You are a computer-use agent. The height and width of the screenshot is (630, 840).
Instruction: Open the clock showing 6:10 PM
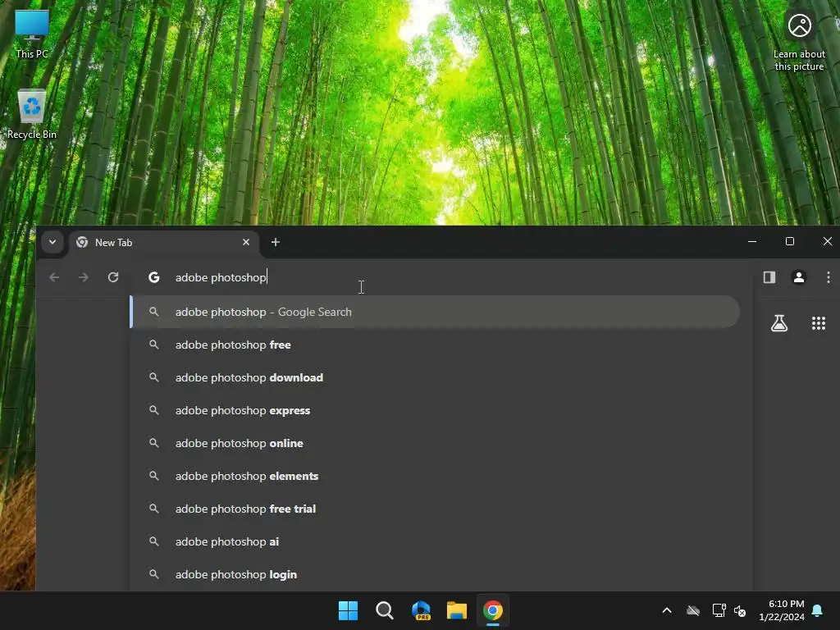pos(782,610)
